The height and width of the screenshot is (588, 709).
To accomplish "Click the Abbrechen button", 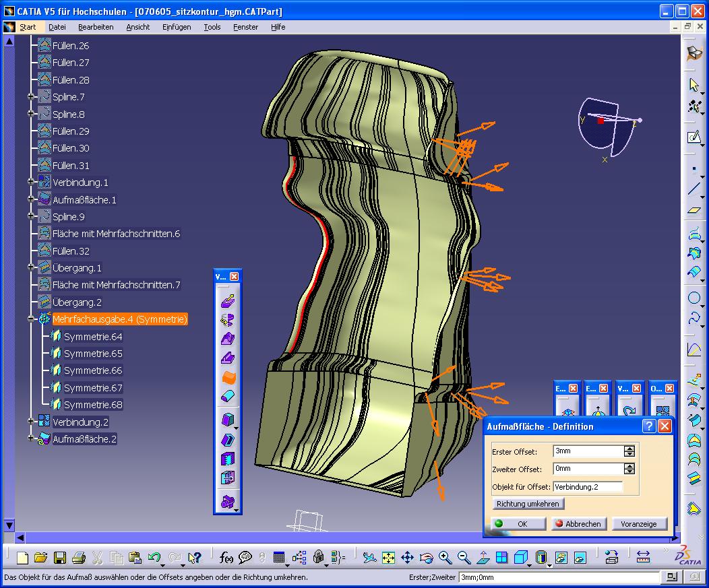I will coord(578,524).
